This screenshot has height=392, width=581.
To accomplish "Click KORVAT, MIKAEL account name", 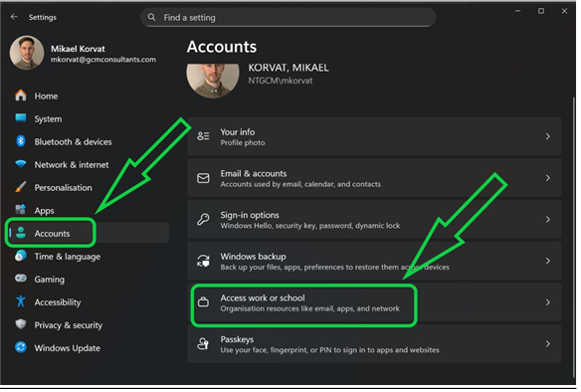I will (x=289, y=68).
